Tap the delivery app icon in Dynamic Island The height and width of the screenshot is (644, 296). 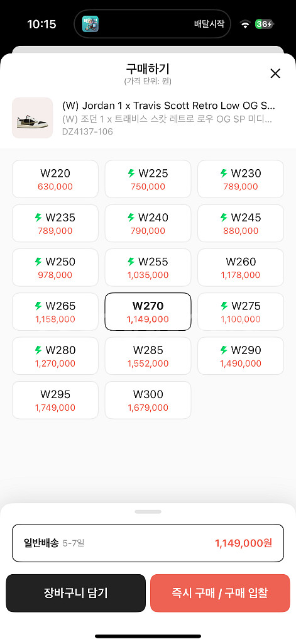pyautogui.click(x=90, y=24)
